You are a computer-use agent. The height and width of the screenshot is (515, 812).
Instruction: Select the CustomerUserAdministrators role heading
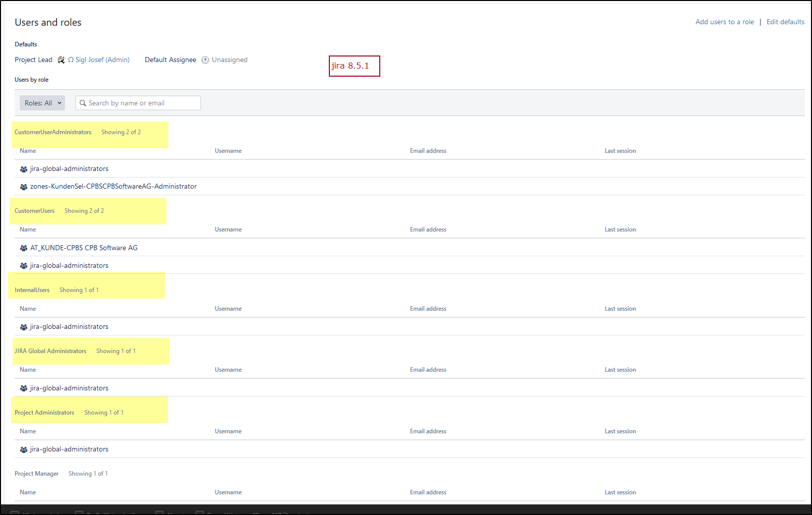coord(53,132)
